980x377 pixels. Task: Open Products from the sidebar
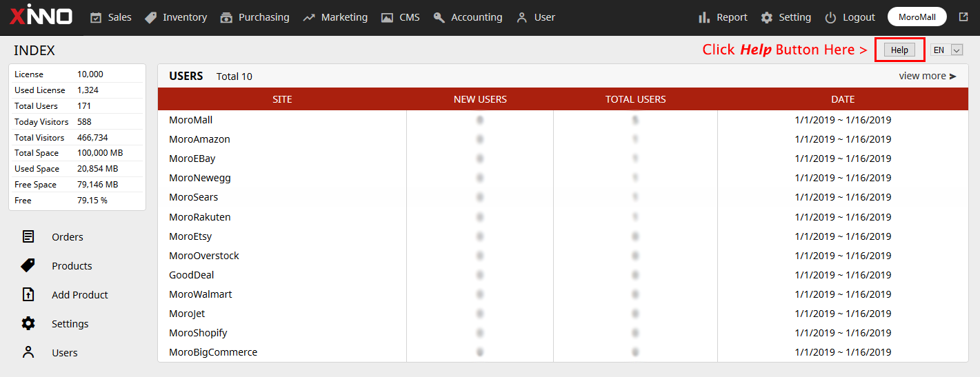pyautogui.click(x=72, y=265)
